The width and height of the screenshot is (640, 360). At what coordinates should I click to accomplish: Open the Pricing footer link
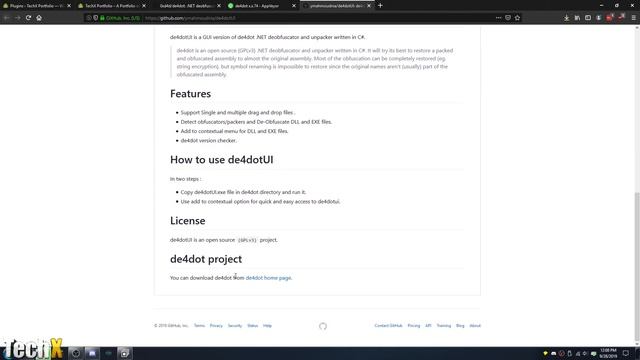[x=413, y=326]
